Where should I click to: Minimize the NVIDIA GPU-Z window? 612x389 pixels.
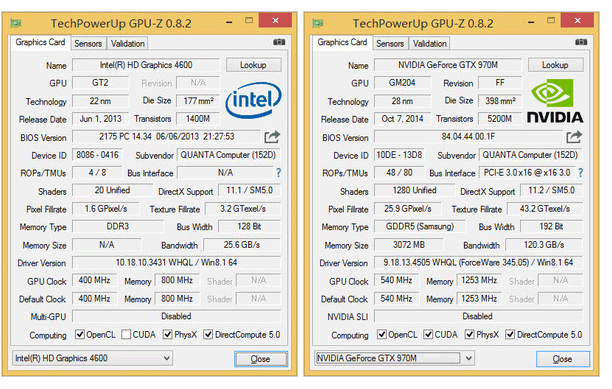point(531,23)
